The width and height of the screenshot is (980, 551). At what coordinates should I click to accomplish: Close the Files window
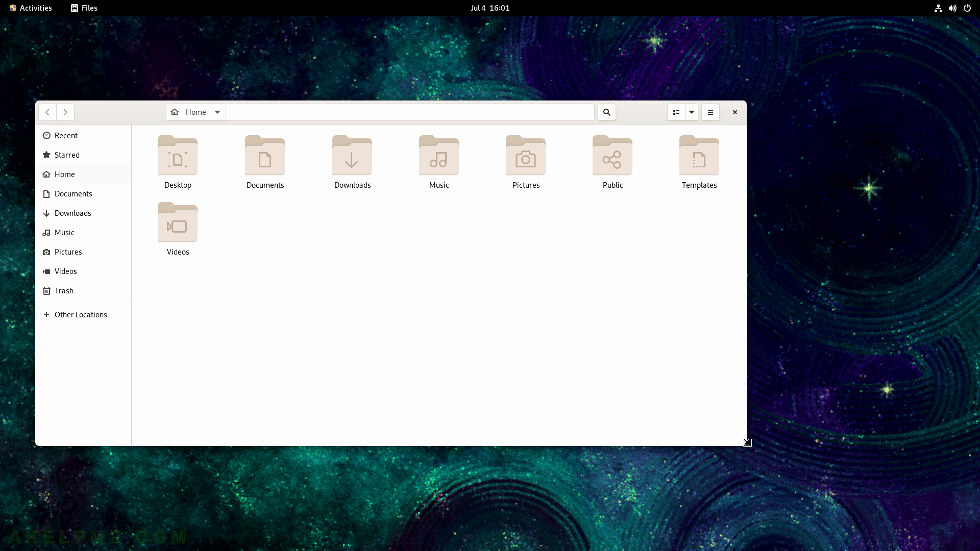(735, 112)
